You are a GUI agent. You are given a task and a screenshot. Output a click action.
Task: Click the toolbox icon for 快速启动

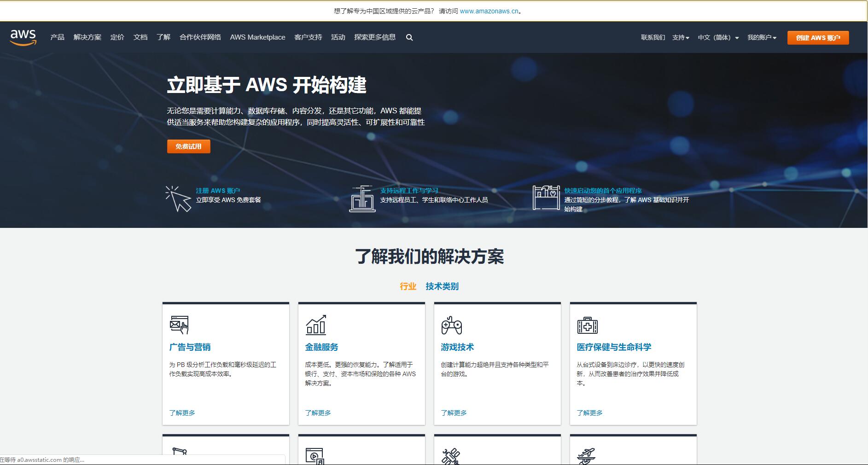(546, 198)
